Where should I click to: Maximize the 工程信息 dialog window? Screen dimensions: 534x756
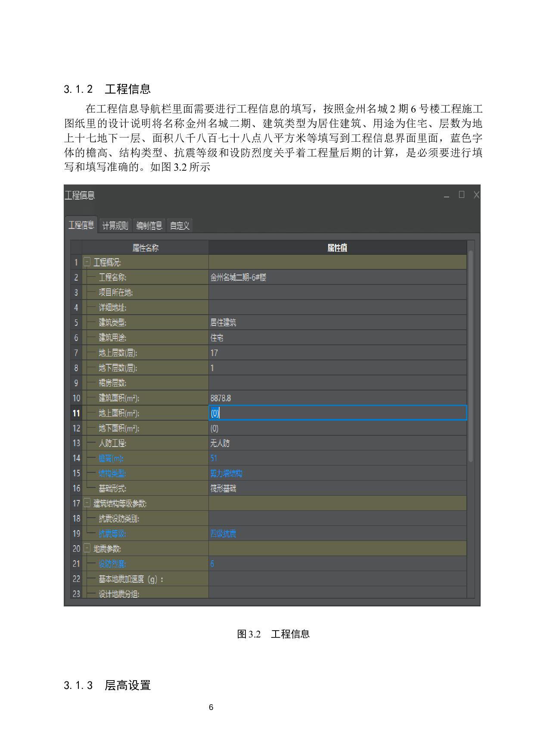point(462,195)
